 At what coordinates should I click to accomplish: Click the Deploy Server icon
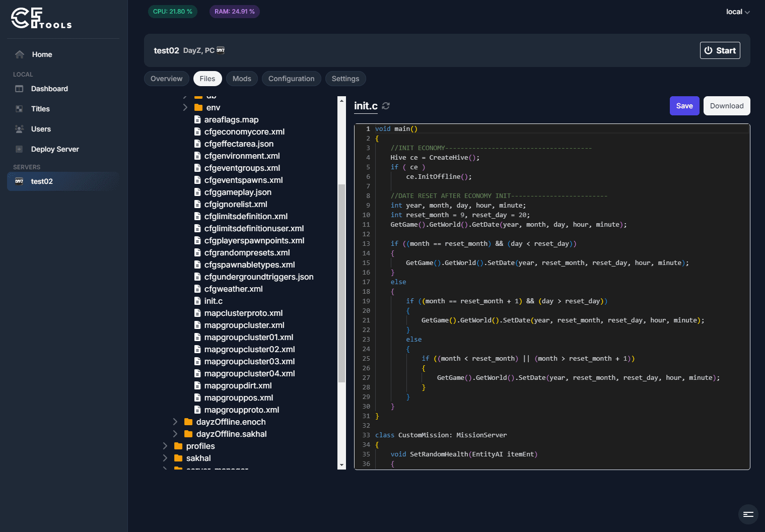[19, 149]
